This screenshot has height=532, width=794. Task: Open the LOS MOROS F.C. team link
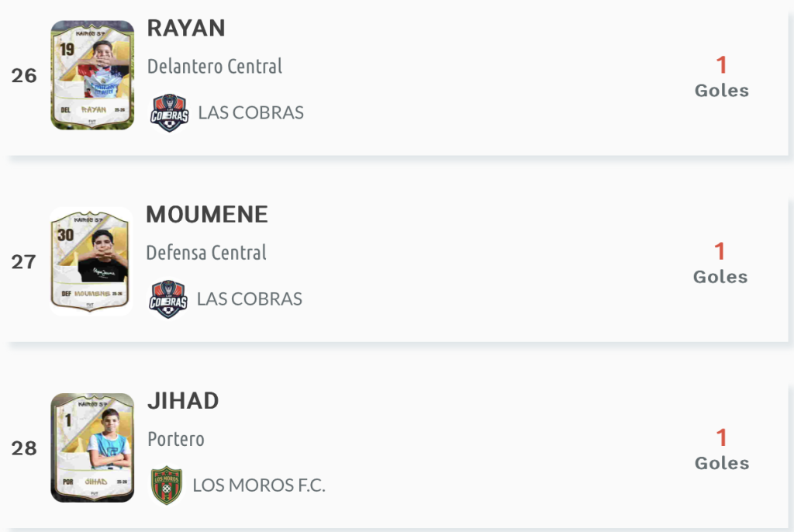(x=259, y=485)
